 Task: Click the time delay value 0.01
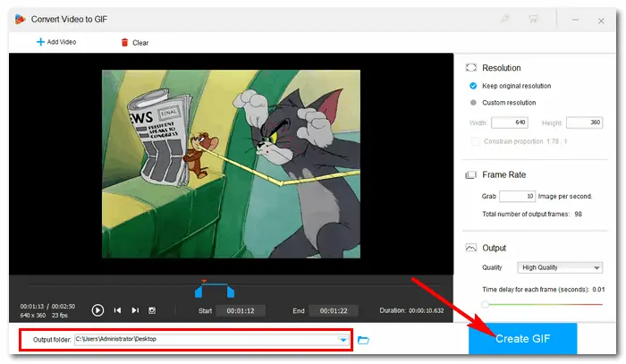pyautogui.click(x=598, y=290)
